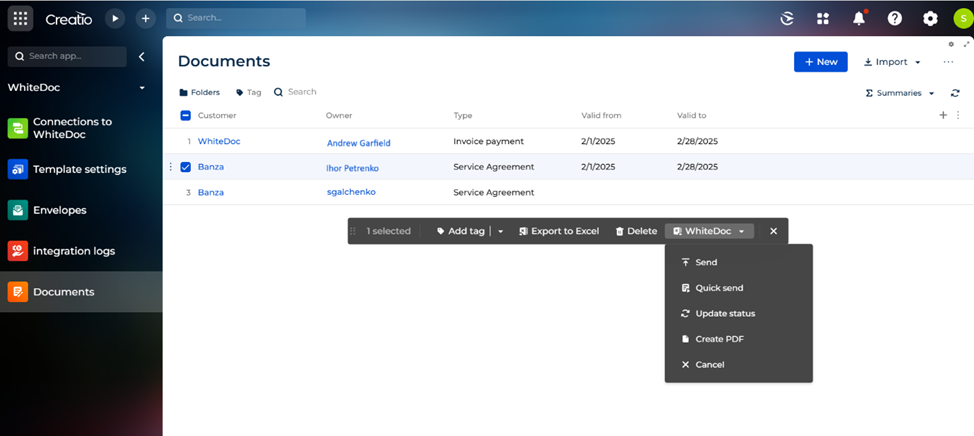Click the plus quick-add icon in top bar

pos(145,19)
